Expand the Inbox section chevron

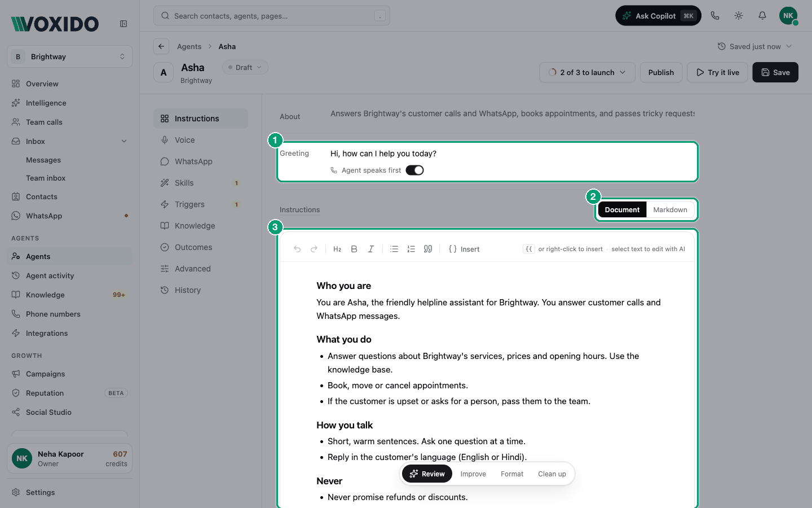[x=124, y=141]
